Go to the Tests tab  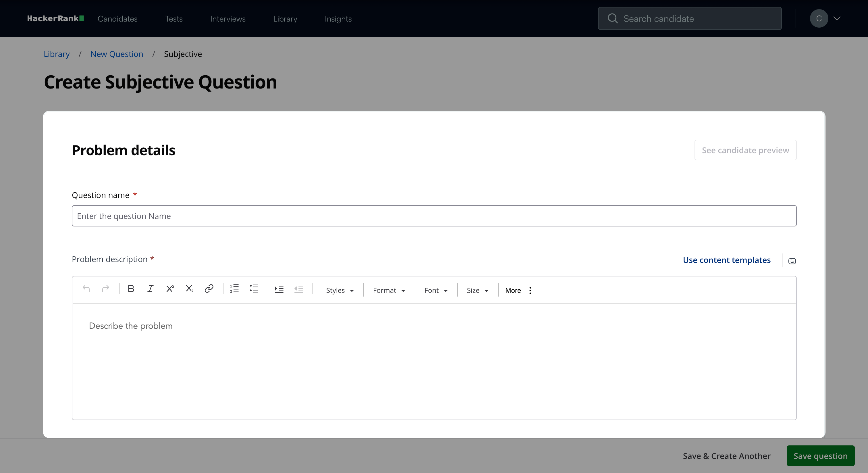point(173,19)
